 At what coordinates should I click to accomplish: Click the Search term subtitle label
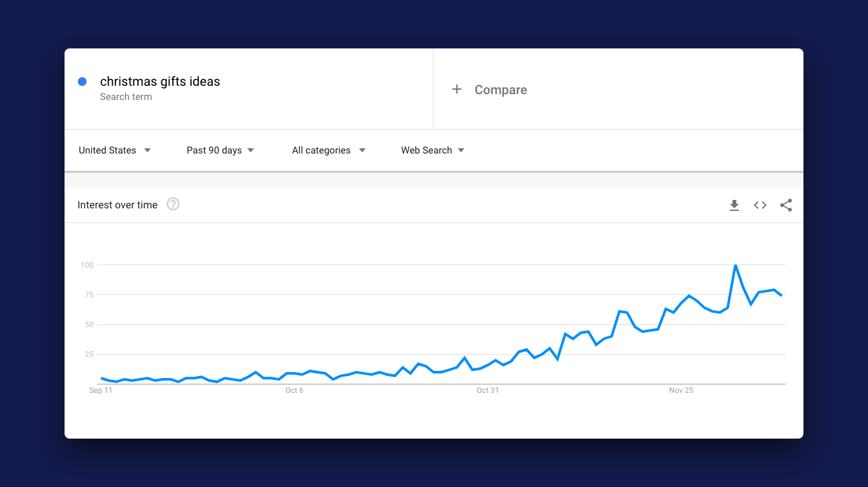click(x=126, y=97)
